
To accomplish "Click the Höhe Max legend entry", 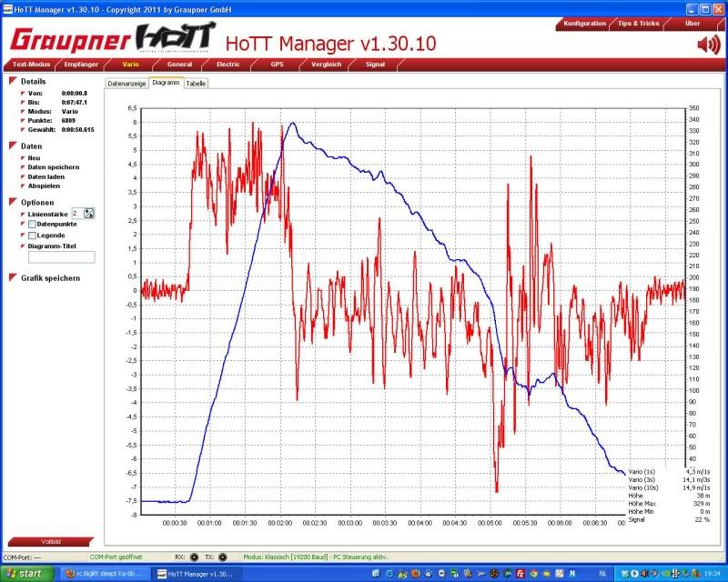I will pyautogui.click(x=642, y=504).
